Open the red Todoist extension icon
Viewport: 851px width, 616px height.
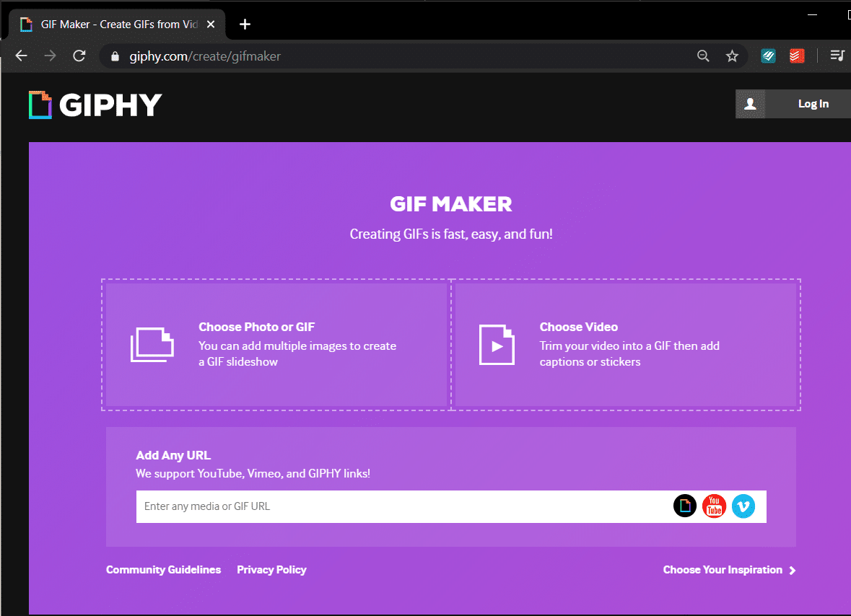point(797,56)
